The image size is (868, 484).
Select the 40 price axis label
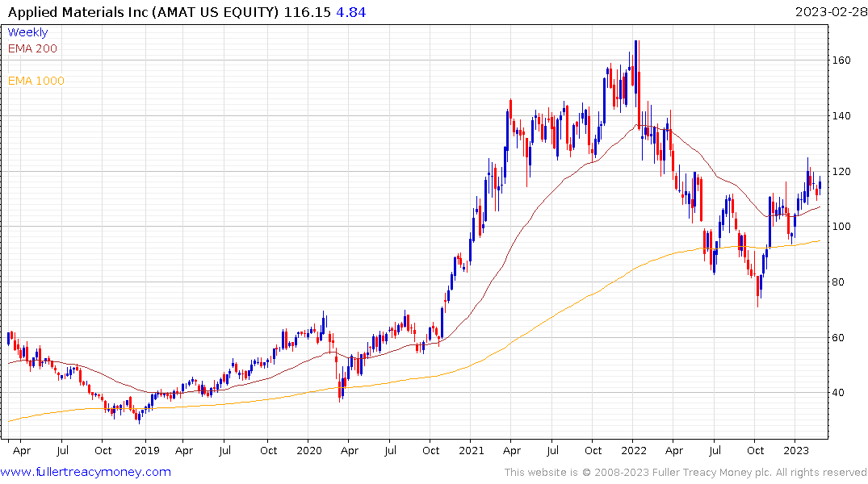coord(838,392)
